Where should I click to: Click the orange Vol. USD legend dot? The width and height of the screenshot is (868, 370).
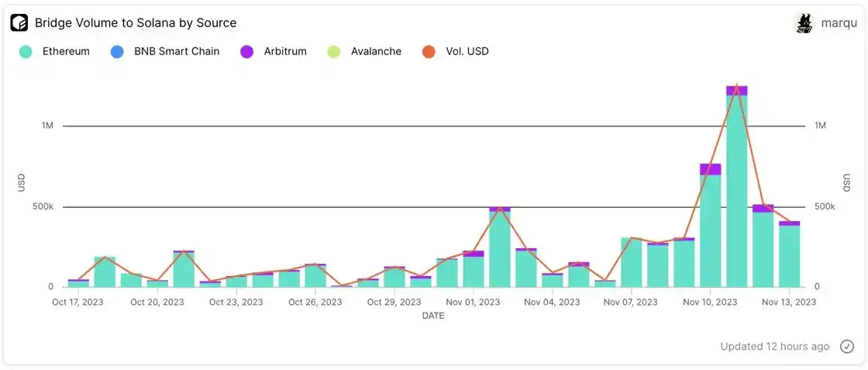tap(429, 52)
